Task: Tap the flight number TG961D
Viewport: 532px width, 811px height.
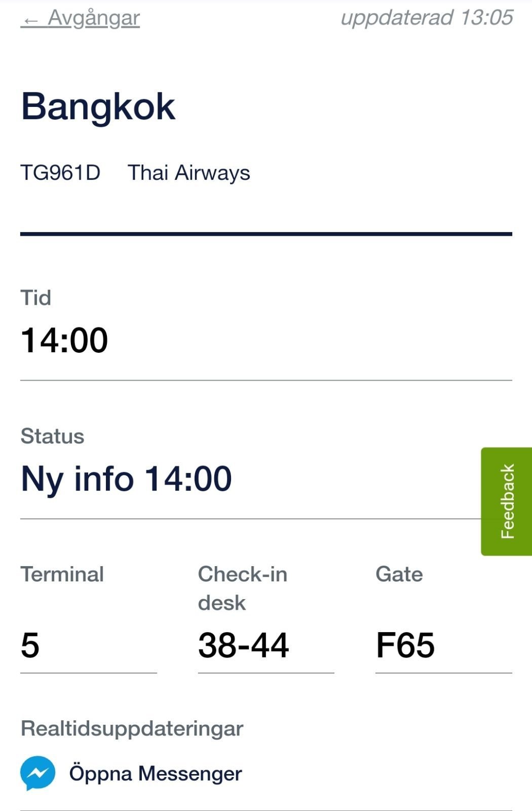Action: (60, 173)
